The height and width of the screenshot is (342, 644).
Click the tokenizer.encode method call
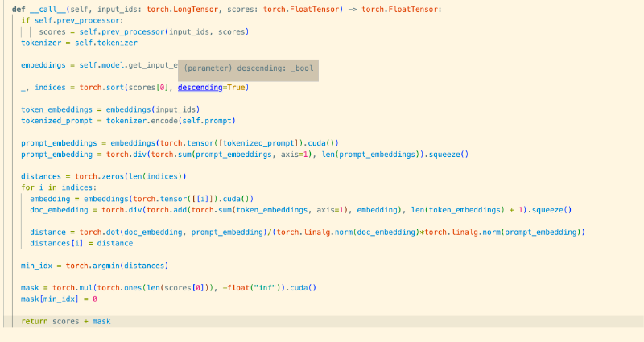142,120
